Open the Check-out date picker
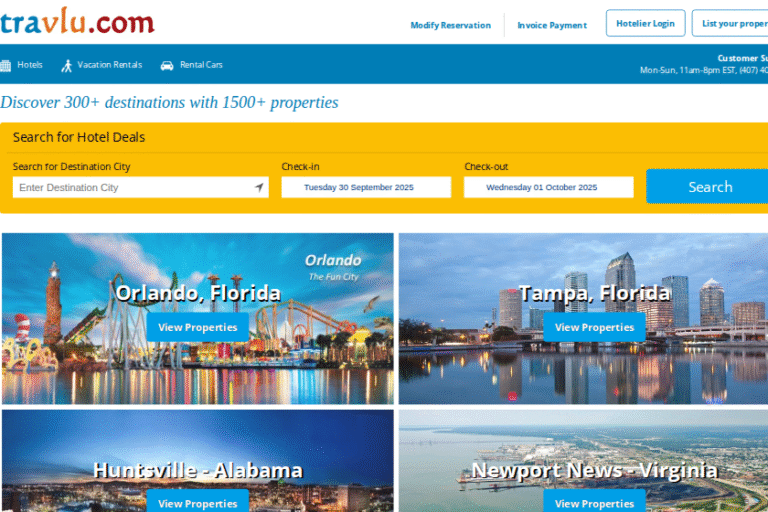Image resolution: width=768 pixels, height=512 pixels. 548,187
